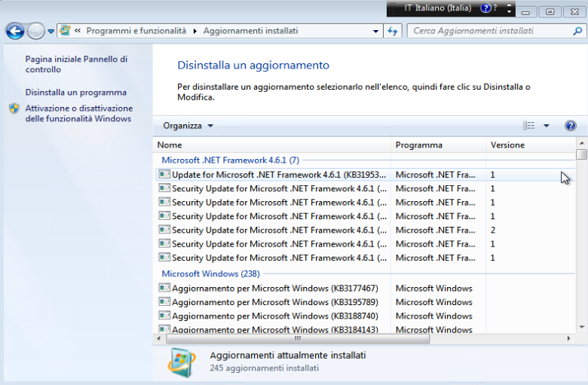The width and height of the screenshot is (588, 385).
Task: Refresh the Aggiornamenti installati view
Action: click(393, 31)
